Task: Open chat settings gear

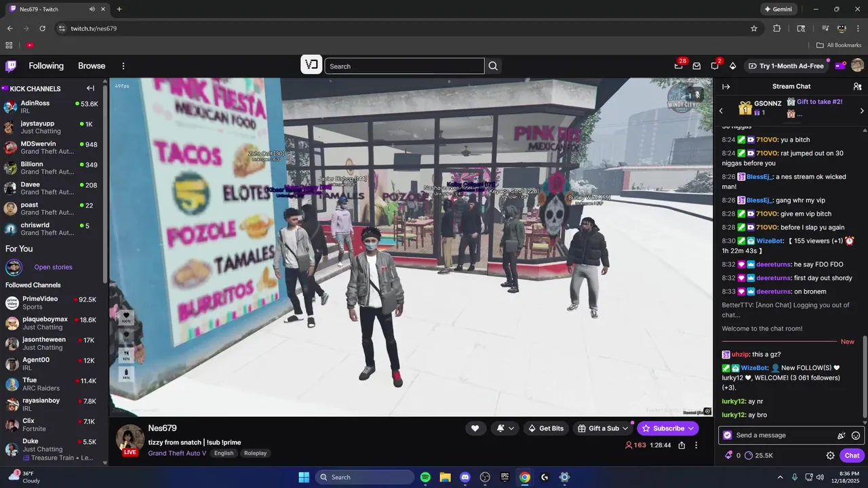Action: (830, 455)
